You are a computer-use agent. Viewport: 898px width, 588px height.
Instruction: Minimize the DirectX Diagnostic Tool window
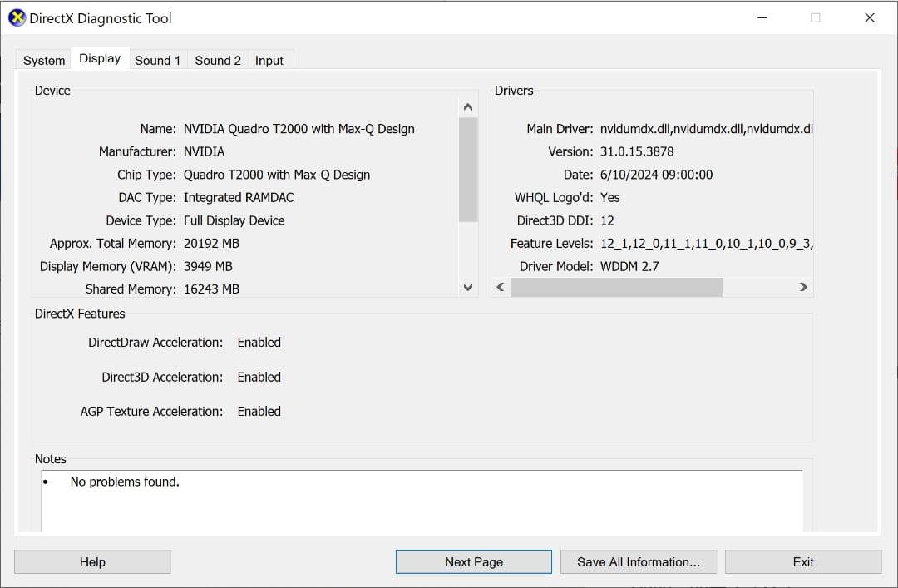pyautogui.click(x=762, y=17)
